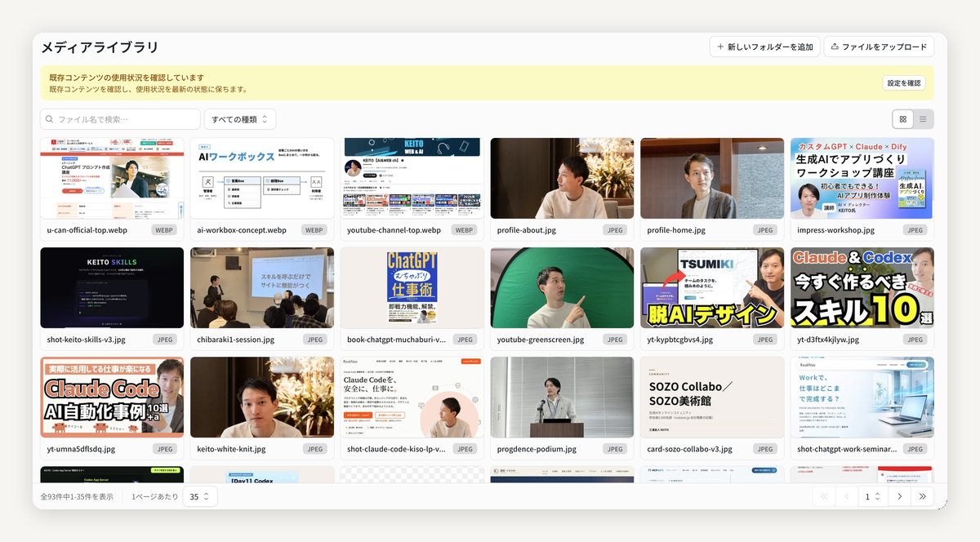Open thumbnail profile-about.jpg
This screenshot has height=542, width=980.
(562, 178)
